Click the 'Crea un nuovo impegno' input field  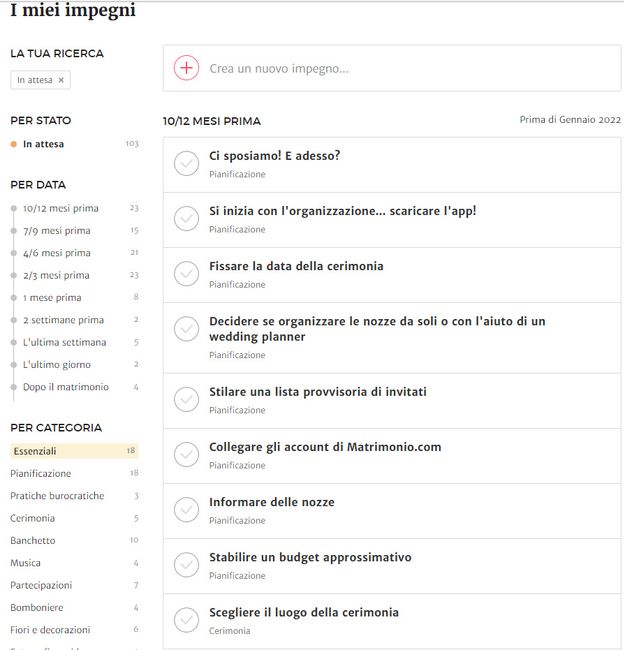pyautogui.click(x=392, y=68)
